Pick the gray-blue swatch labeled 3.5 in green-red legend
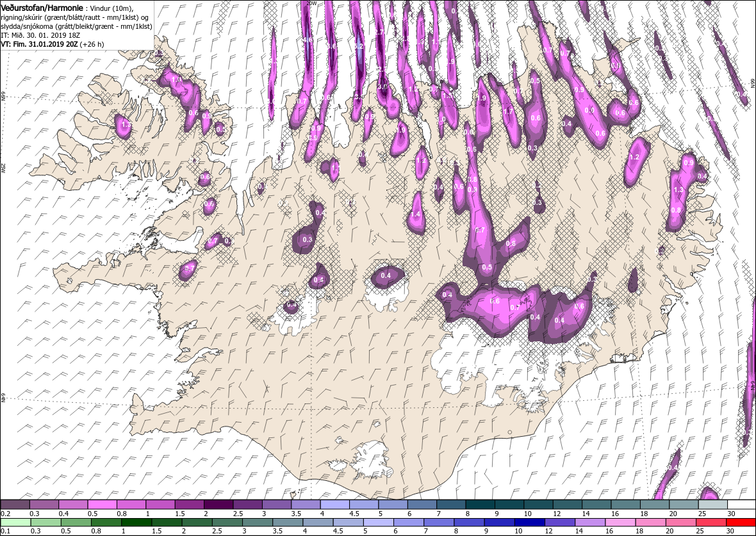756x536 pixels. (x=288, y=523)
